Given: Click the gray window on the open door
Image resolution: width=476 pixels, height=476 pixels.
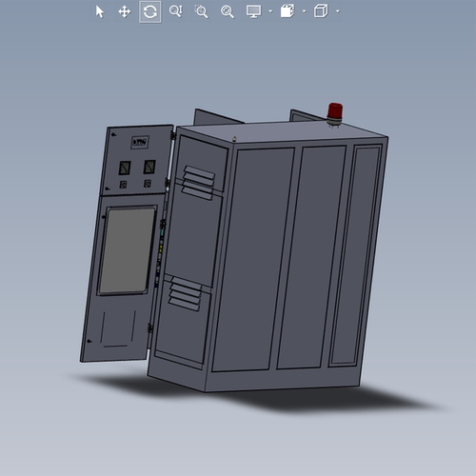Looking at the screenshot, I should [x=128, y=250].
